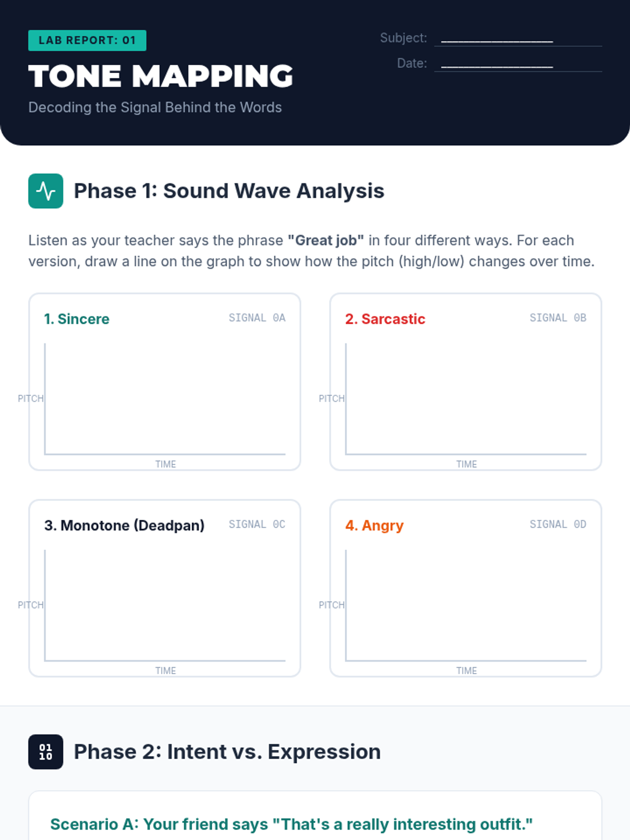
Task: Select the '1. Sincere' heading
Action: pyautogui.click(x=77, y=319)
